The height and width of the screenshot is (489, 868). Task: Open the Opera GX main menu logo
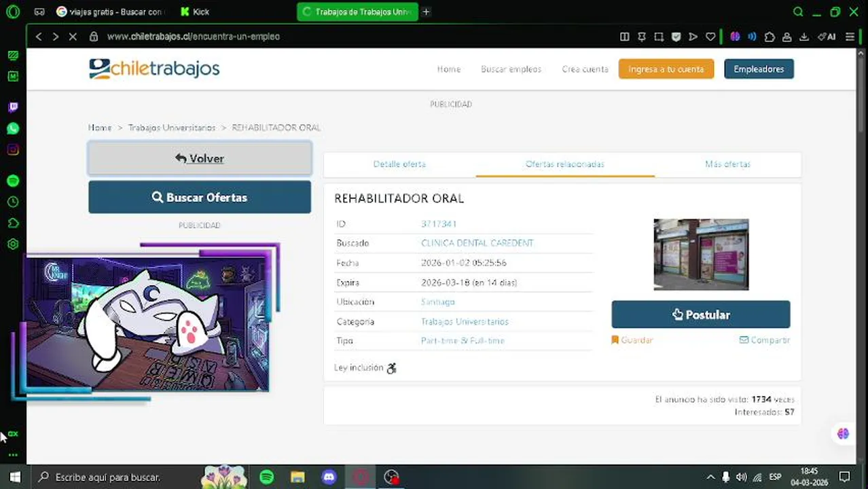click(x=12, y=12)
